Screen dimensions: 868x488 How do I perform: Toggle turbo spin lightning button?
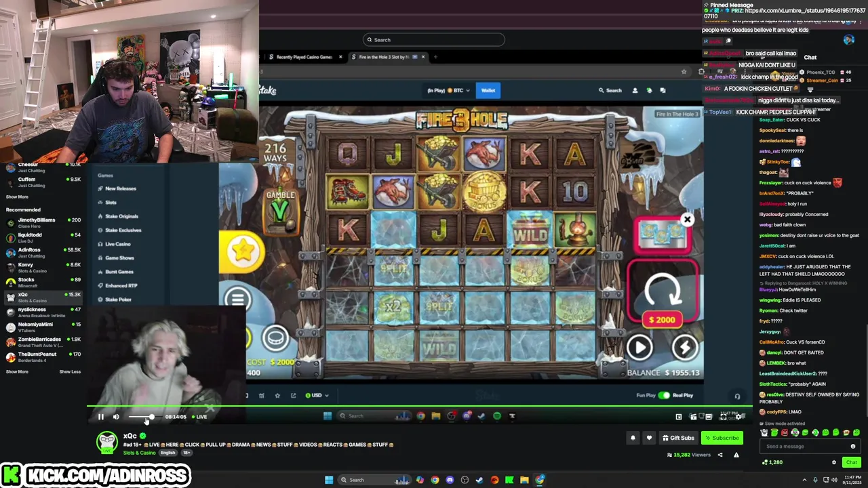click(684, 347)
